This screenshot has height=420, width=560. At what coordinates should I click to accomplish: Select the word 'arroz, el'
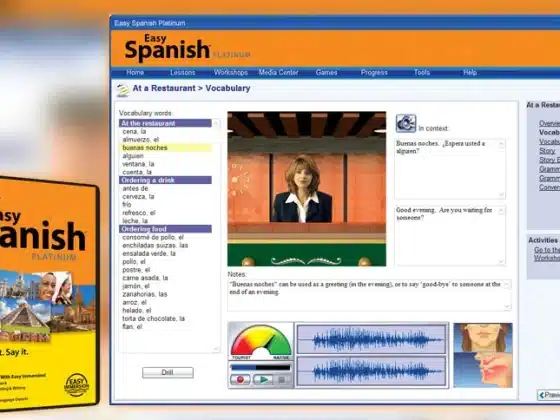coord(135,302)
